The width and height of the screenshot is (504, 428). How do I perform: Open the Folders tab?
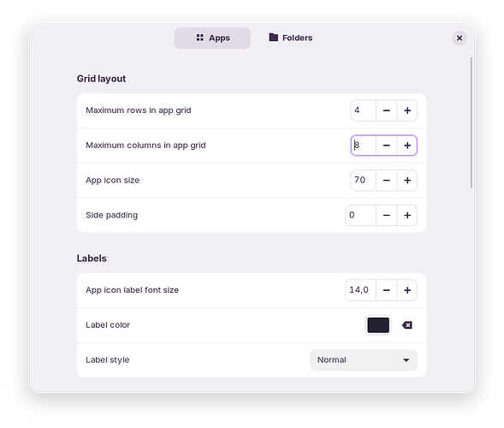click(290, 38)
